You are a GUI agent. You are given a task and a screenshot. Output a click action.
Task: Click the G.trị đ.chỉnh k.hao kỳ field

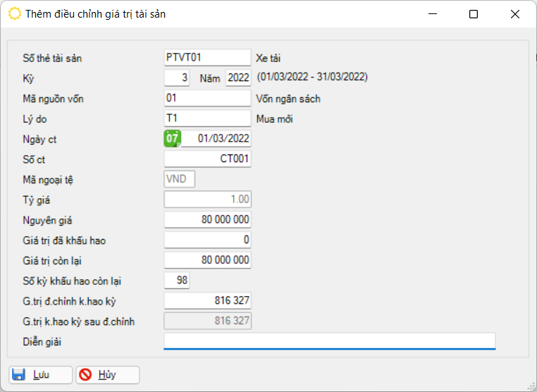[x=207, y=301]
